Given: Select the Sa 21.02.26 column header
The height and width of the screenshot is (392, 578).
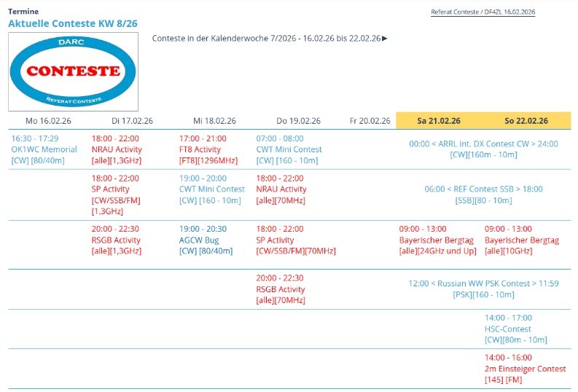Looking at the screenshot, I should tap(439, 120).
